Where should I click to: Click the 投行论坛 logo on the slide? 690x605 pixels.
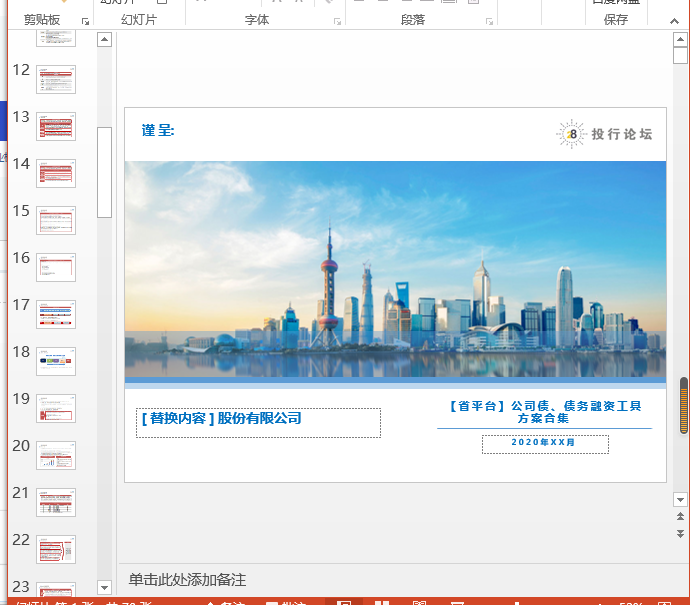click(604, 134)
